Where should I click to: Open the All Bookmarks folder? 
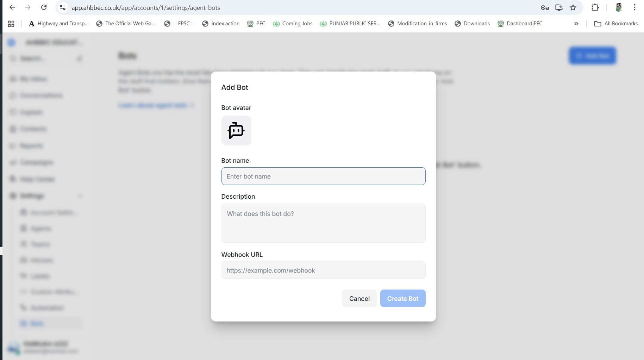coord(616,24)
